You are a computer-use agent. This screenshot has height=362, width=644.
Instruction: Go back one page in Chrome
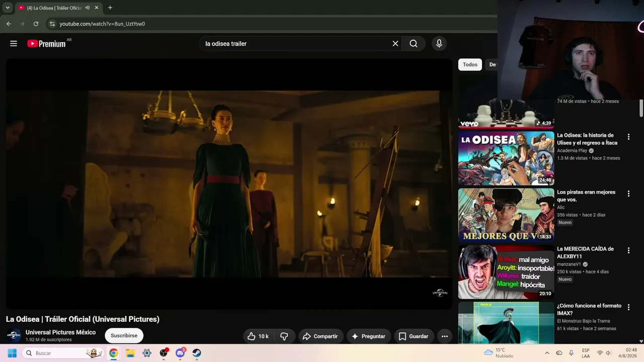coord(9,24)
